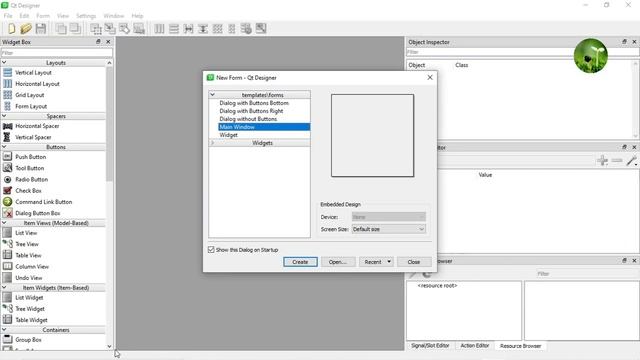The height and width of the screenshot is (360, 640).
Task: Switch to the Action Editor tab
Action: coord(475,345)
